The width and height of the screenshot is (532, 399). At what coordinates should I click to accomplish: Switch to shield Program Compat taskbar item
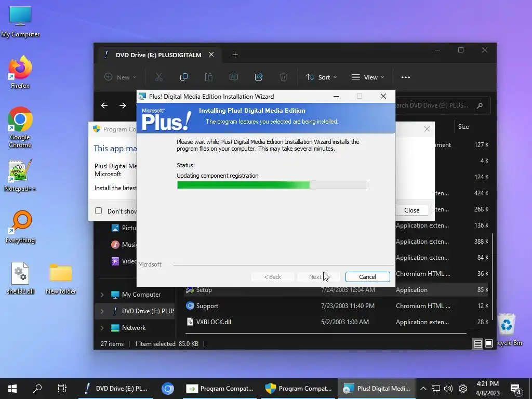click(298, 389)
